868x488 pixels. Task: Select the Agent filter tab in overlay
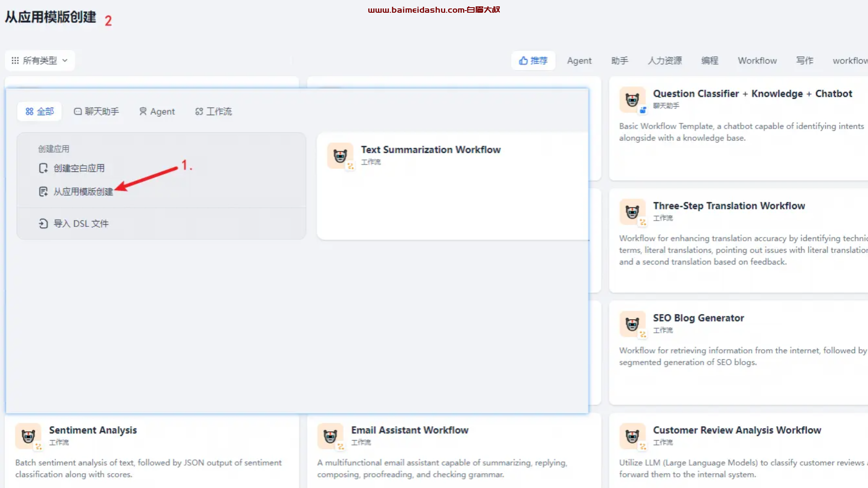tap(157, 111)
